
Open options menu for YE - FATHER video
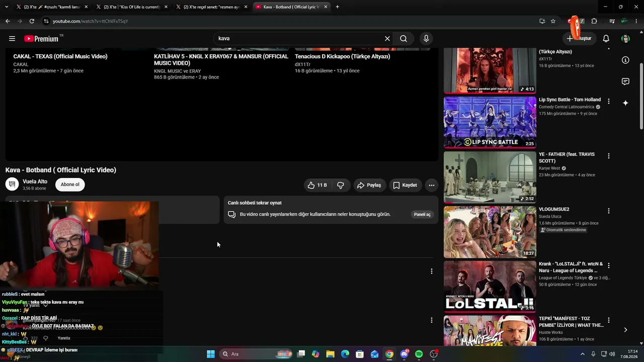(x=608, y=156)
